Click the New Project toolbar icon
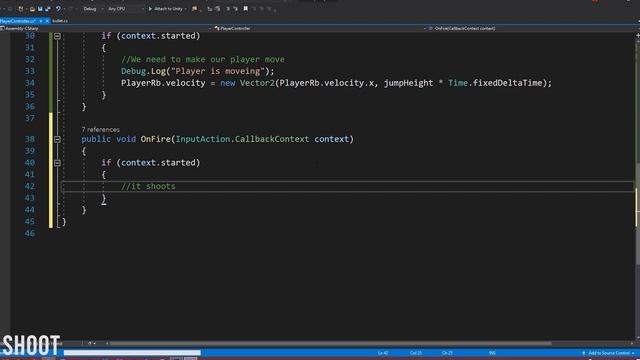 20,9
